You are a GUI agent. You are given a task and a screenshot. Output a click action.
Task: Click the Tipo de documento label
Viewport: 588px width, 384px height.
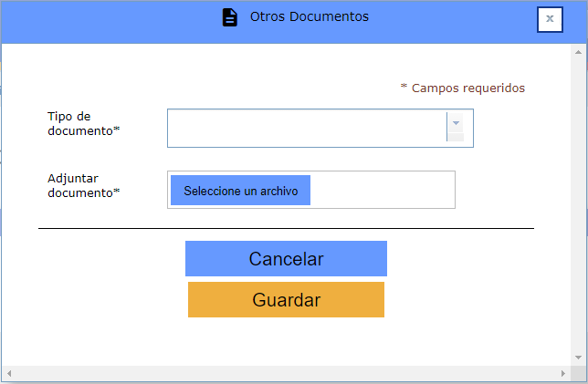tap(83, 123)
